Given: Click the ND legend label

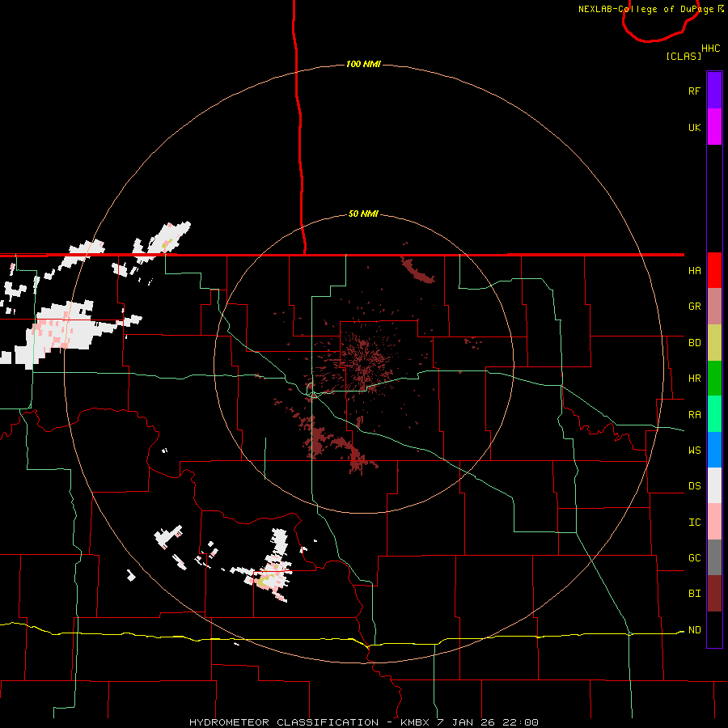Looking at the screenshot, I should (x=694, y=630).
